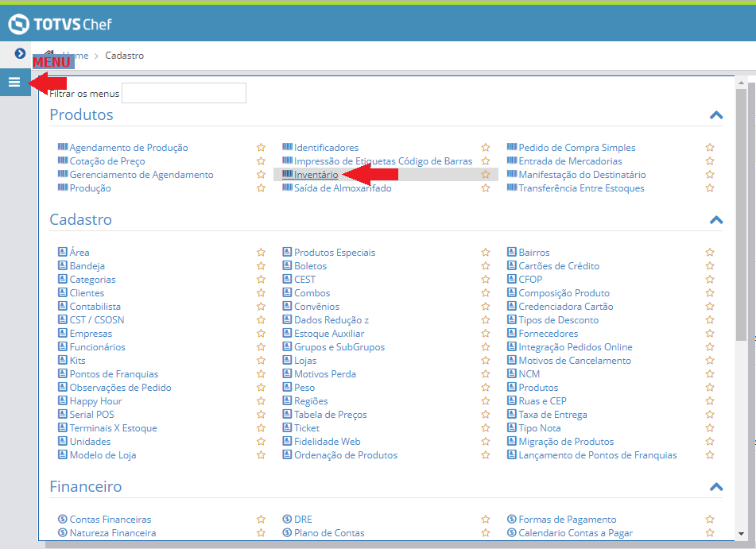Click the book icon beside Ticket
The height and width of the screenshot is (549, 756).
(x=287, y=427)
